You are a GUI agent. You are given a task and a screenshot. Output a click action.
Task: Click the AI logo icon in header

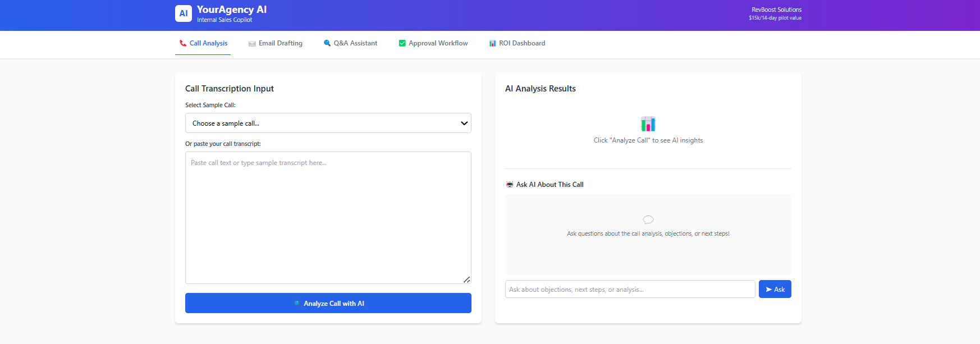coord(184,13)
